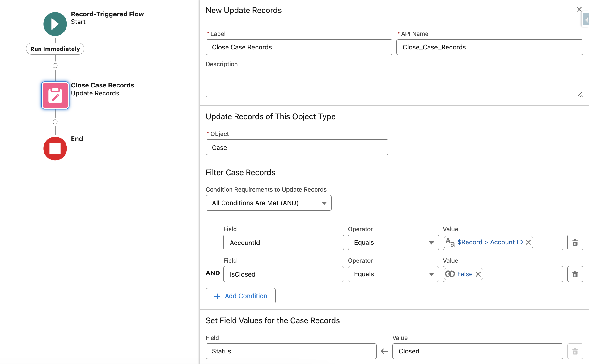Click into the API Name field
Viewport: 589px width, 364px height.
point(489,47)
